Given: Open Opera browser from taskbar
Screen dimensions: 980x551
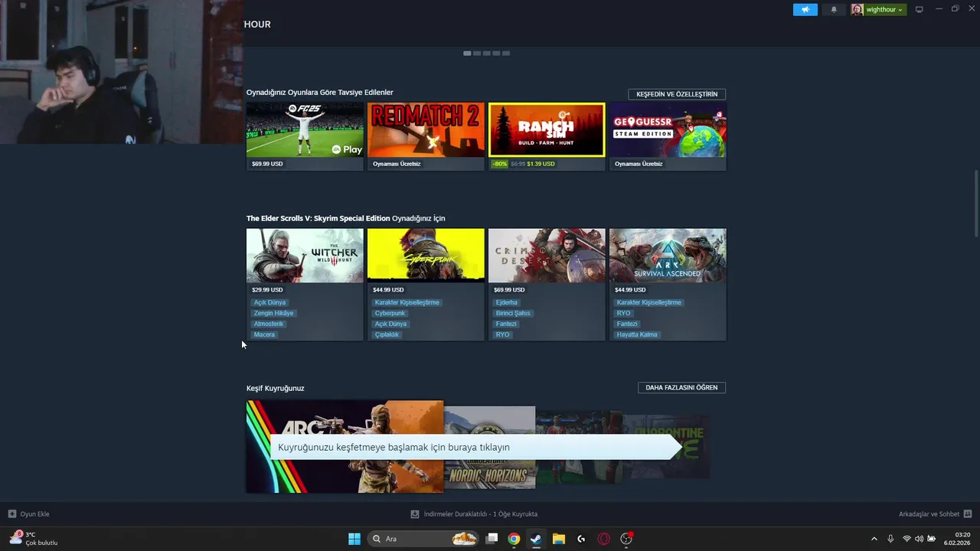Looking at the screenshot, I should tap(603, 539).
